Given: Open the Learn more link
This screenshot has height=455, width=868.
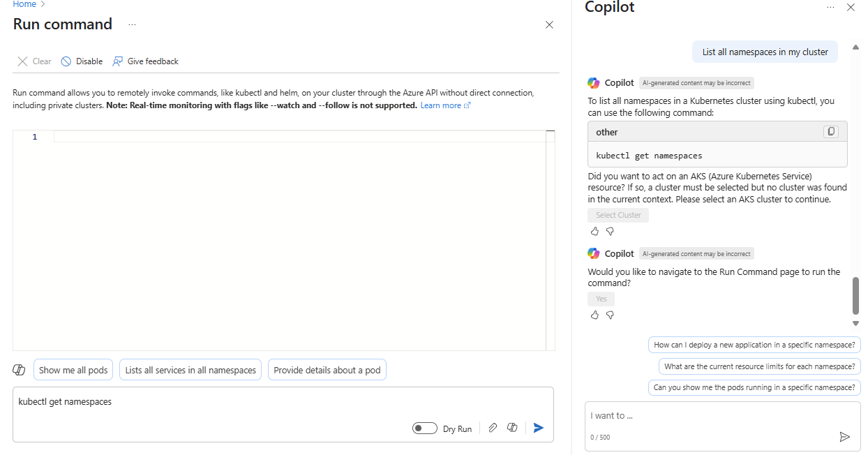Looking at the screenshot, I should click(x=440, y=105).
